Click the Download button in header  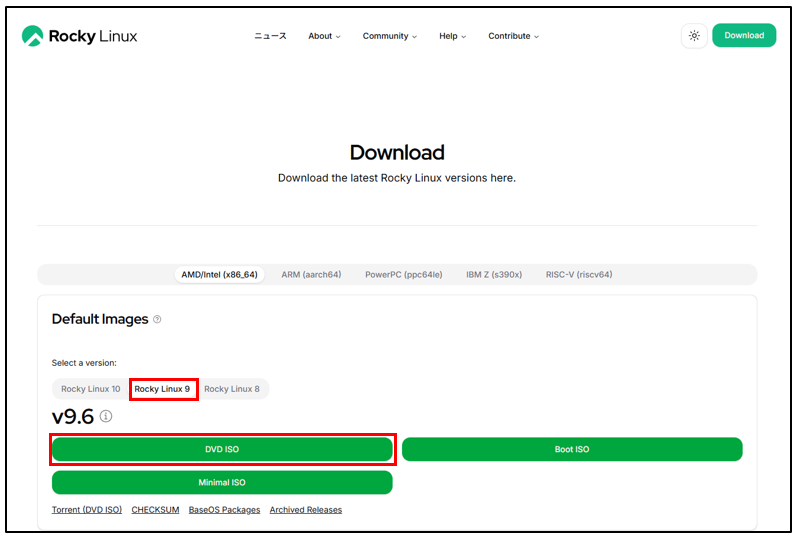[744, 36]
